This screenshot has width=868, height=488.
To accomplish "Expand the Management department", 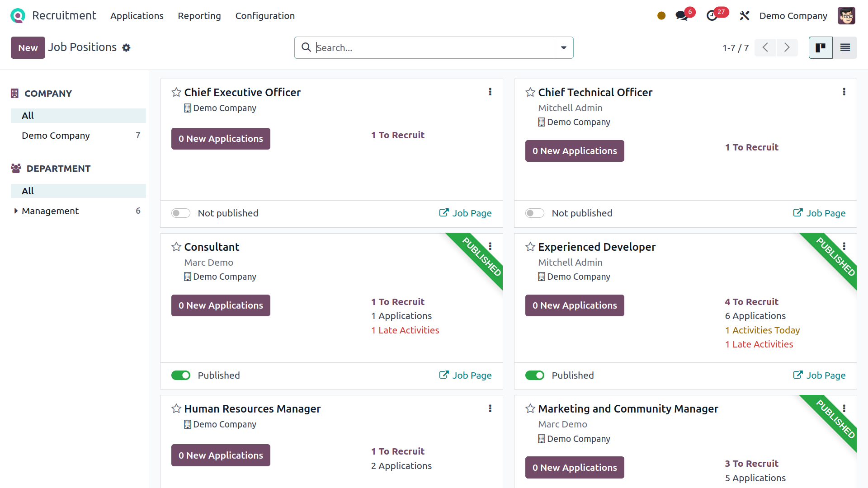I will [x=16, y=211].
